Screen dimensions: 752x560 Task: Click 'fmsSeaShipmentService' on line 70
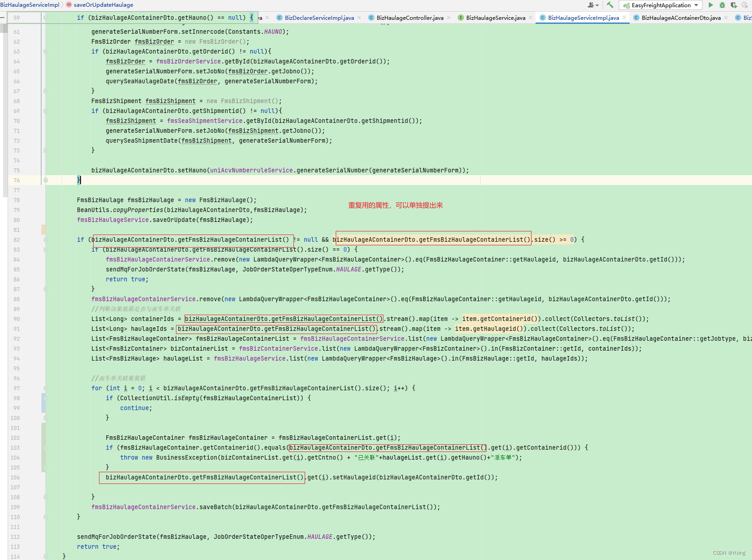[205, 121]
